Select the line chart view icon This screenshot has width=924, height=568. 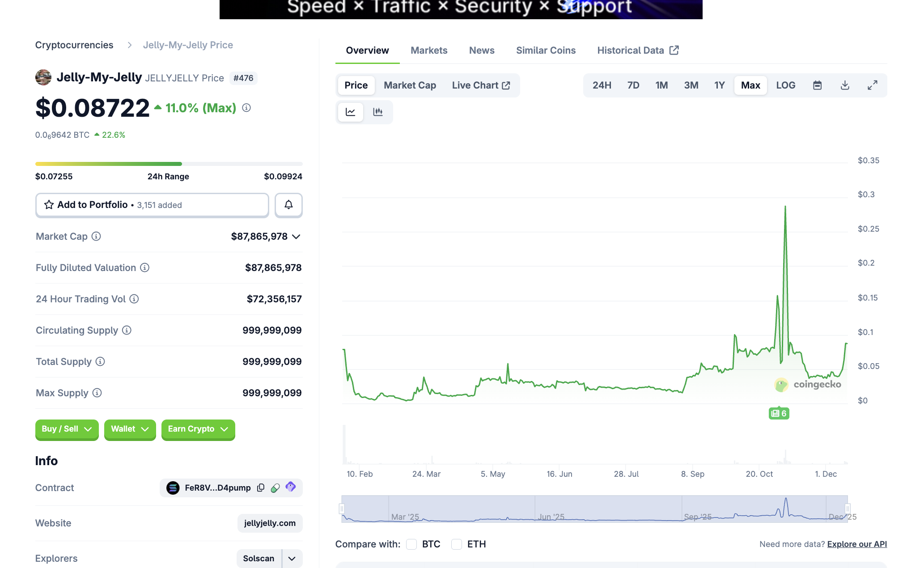point(351,112)
